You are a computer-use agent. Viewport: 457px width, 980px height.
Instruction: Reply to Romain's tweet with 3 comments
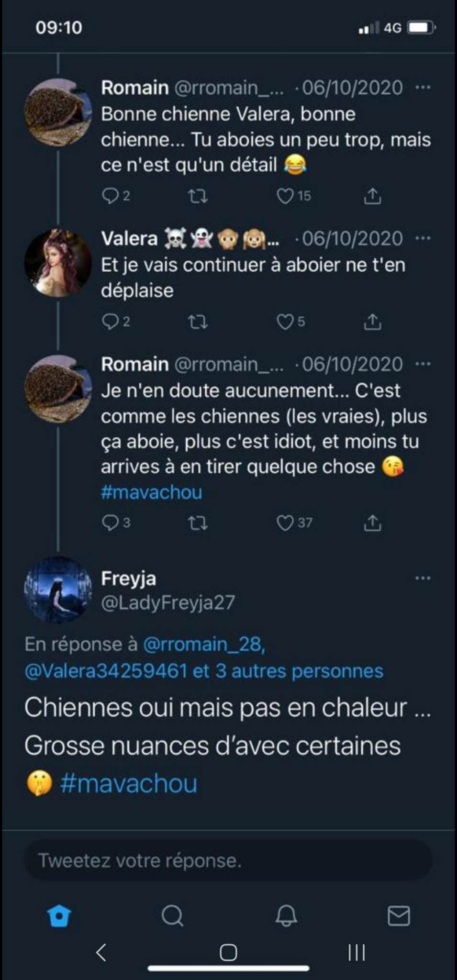pyautogui.click(x=111, y=523)
